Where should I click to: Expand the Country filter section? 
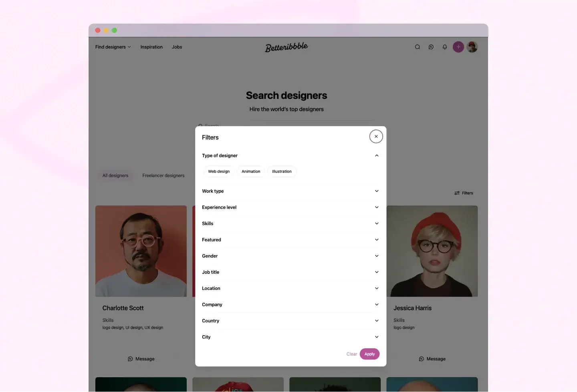(x=291, y=321)
